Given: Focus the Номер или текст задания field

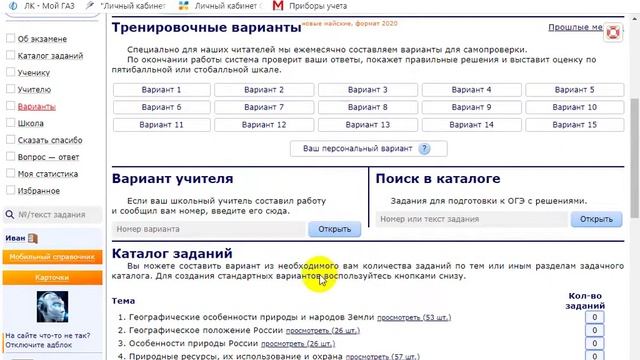Looking at the screenshot, I should 472,219.
